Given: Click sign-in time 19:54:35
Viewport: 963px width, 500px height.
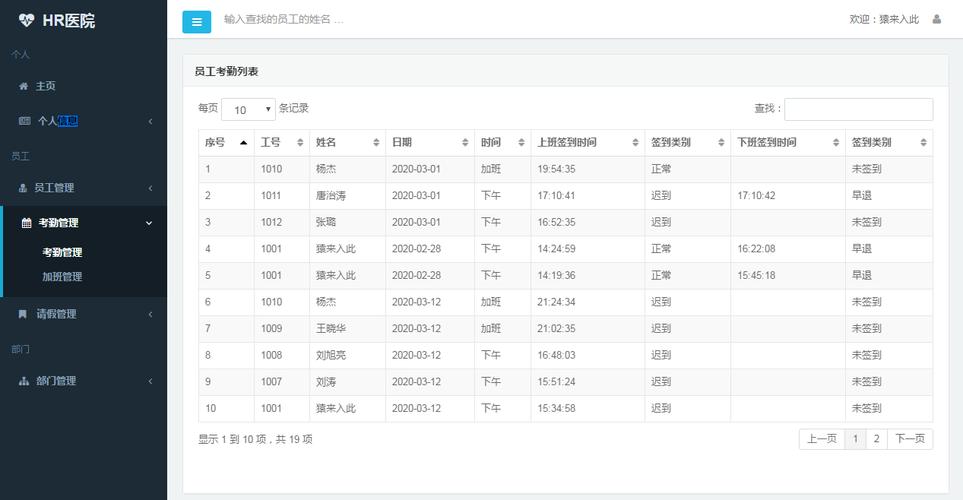Looking at the screenshot, I should 556,169.
